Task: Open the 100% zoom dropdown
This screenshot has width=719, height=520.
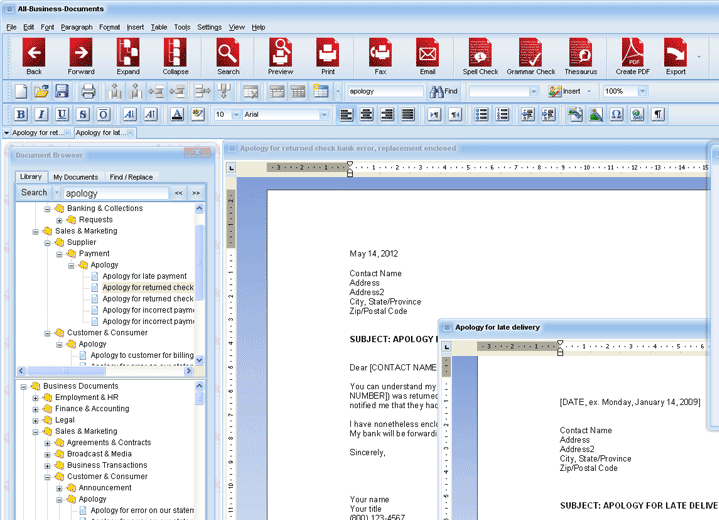Action: pos(642,91)
